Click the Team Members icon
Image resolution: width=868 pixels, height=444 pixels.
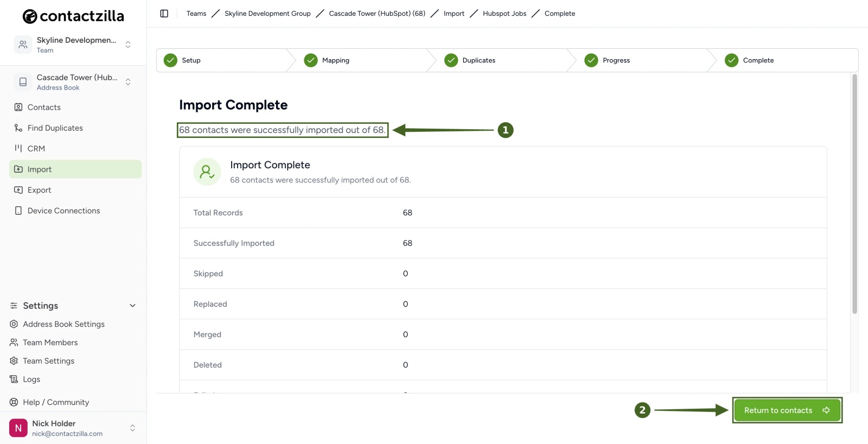coord(14,342)
